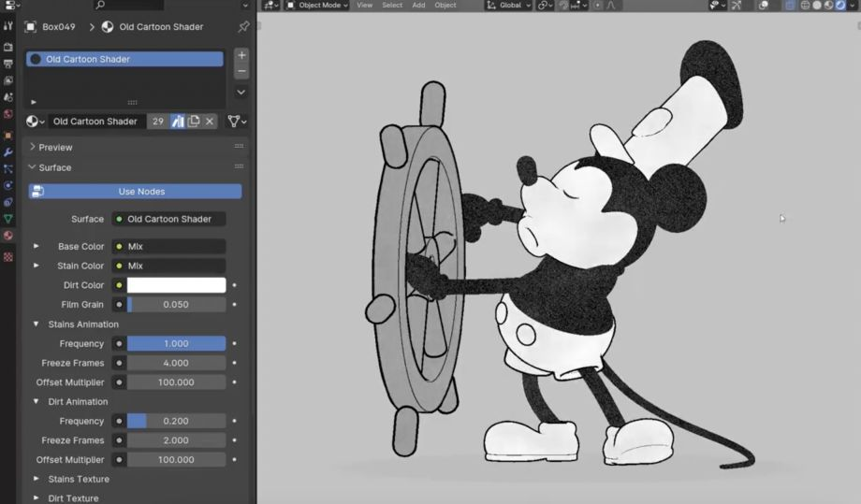The height and width of the screenshot is (504, 861).
Task: Collapse the Stains Animation section
Action: [36, 324]
